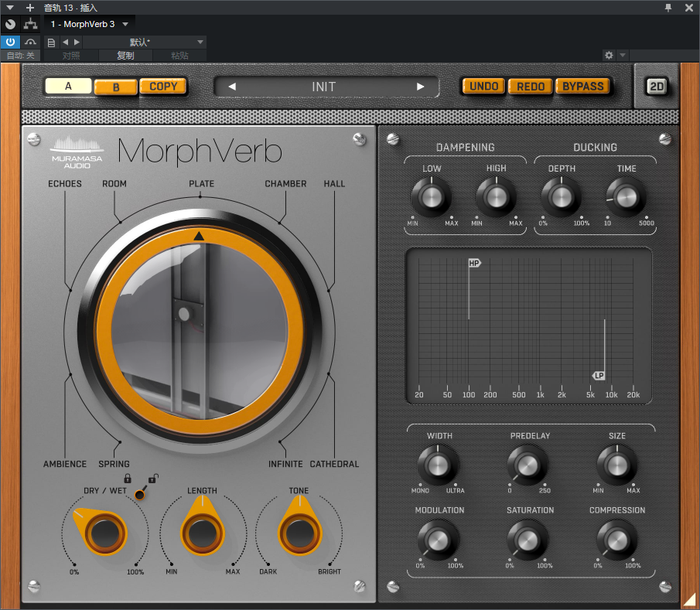Click the WIDTH knob
The width and height of the screenshot is (700, 610).
click(438, 465)
